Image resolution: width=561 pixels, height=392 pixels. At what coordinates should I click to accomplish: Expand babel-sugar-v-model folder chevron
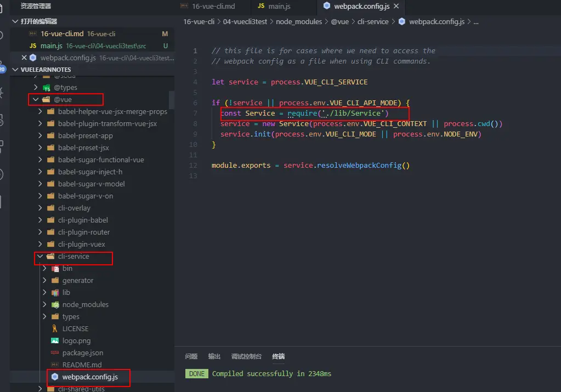point(39,184)
